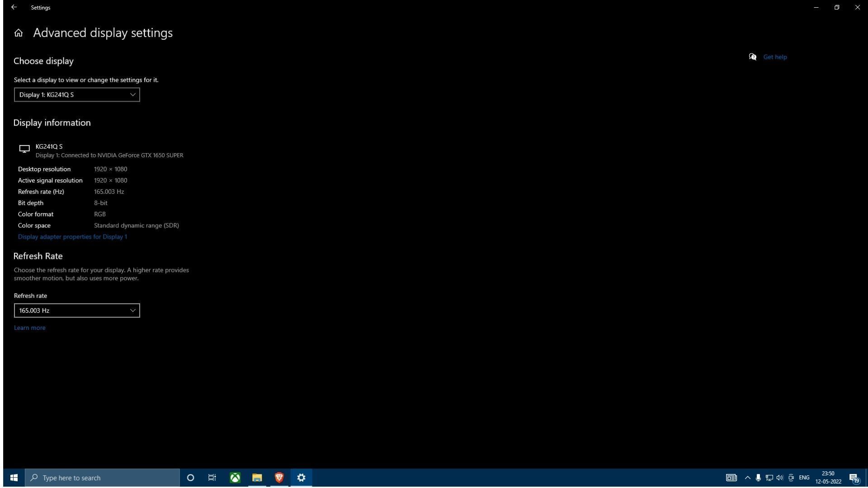Expand hidden icons chevron in the system tray
Viewport: 868px width, 488px height.
pyautogui.click(x=747, y=478)
